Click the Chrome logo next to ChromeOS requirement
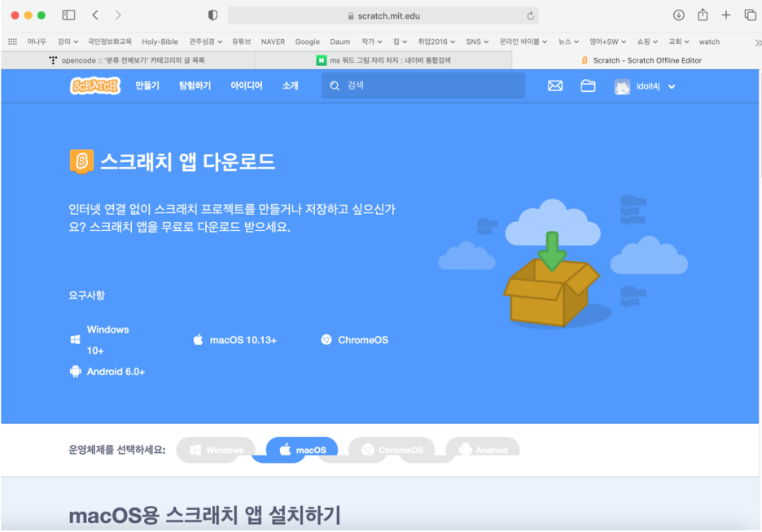762x532 pixels. [326, 340]
